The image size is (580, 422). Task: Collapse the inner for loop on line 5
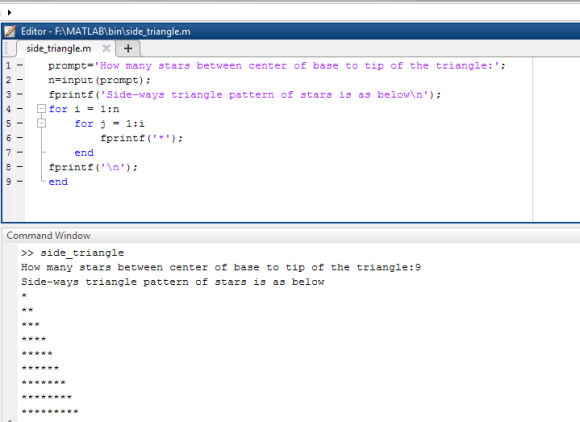(x=41, y=123)
